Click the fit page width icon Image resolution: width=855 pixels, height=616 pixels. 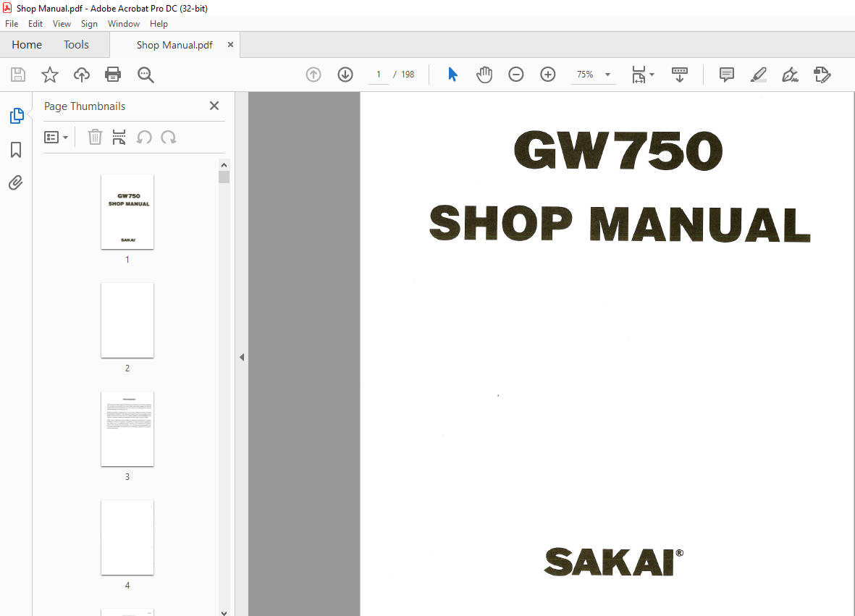[x=639, y=75]
